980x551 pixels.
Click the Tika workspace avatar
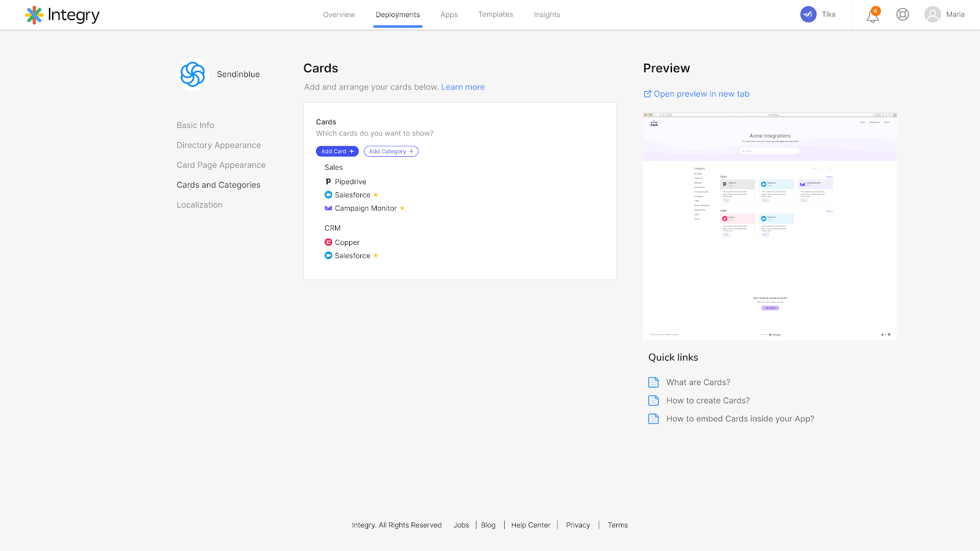[x=808, y=15]
